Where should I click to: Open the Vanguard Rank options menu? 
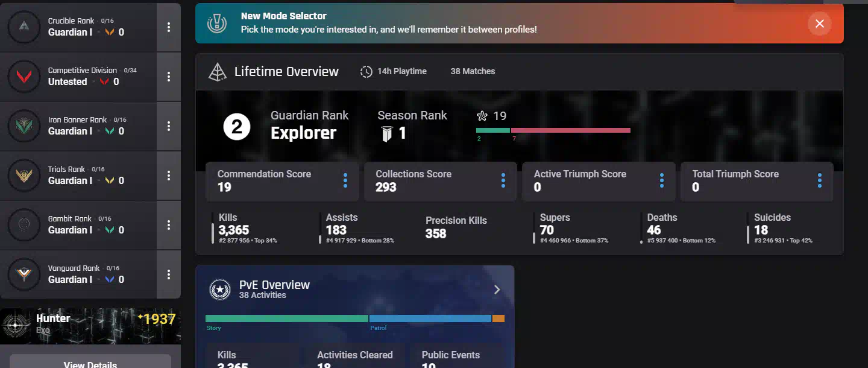click(x=169, y=274)
